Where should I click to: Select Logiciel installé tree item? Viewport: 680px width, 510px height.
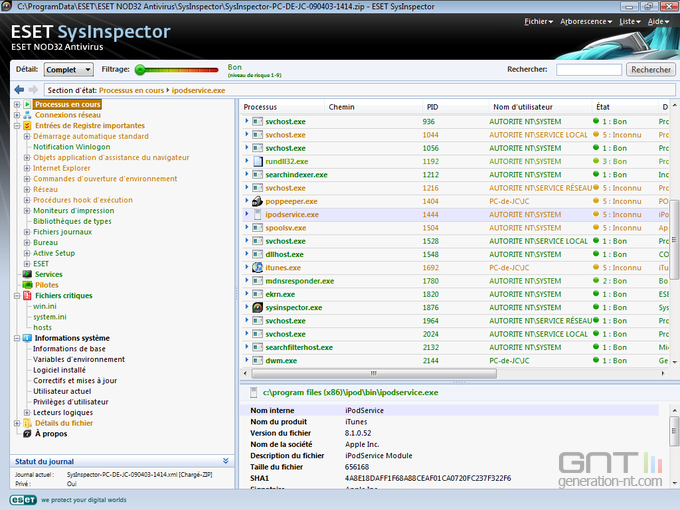click(59, 370)
